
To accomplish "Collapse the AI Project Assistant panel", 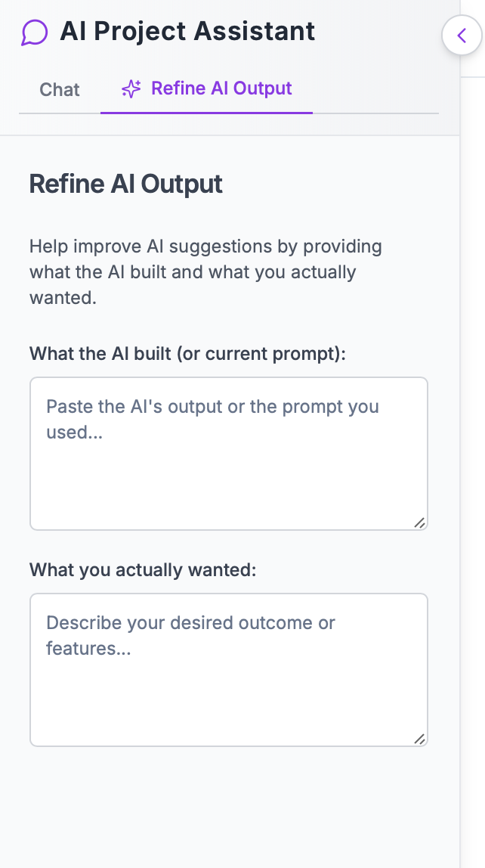I will [x=462, y=36].
